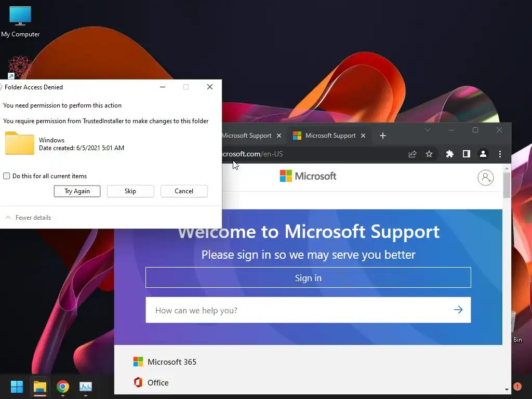Click 'Please sign in so we may serve you better'

309,255
